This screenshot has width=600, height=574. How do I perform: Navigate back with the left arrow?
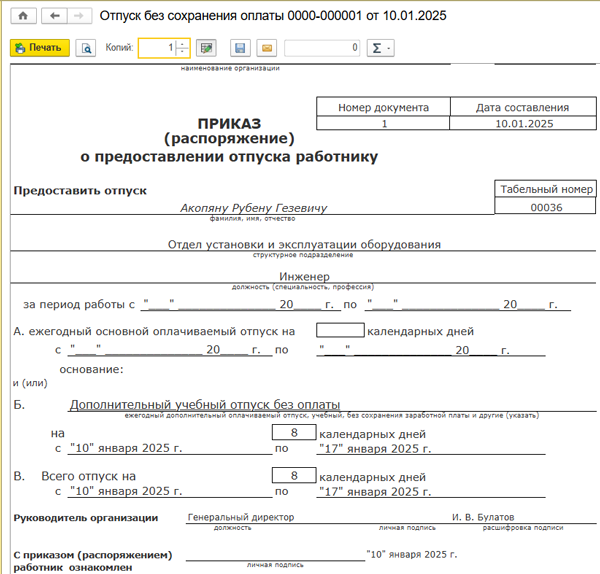click(54, 16)
